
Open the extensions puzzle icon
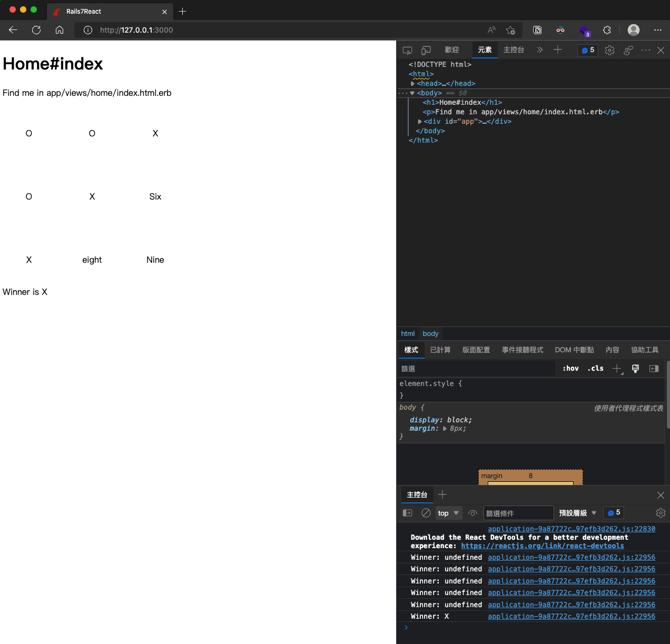click(x=607, y=30)
